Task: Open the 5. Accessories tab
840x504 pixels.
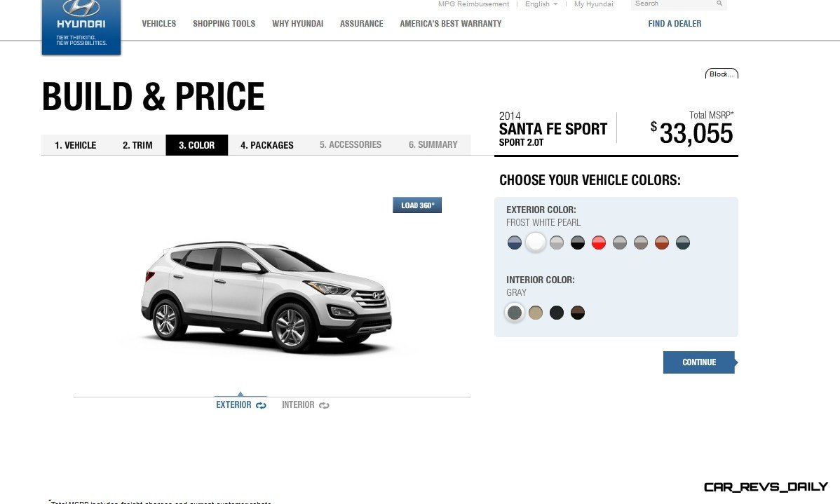Action: (351, 145)
